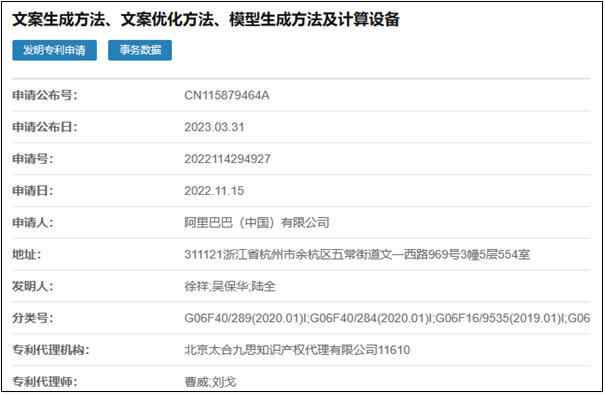This screenshot has height=394, width=605.
Task: Select publication date 2023.03.31
Action: pos(214,127)
